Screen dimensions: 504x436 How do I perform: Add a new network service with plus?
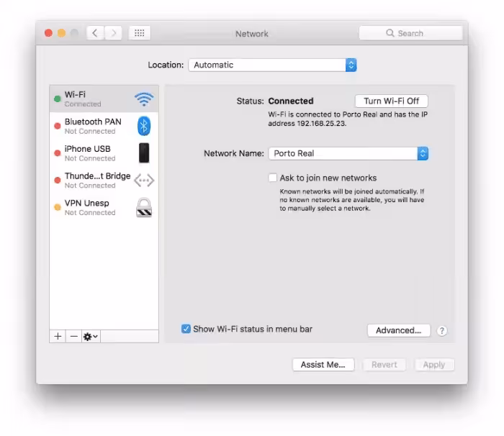pyautogui.click(x=58, y=337)
